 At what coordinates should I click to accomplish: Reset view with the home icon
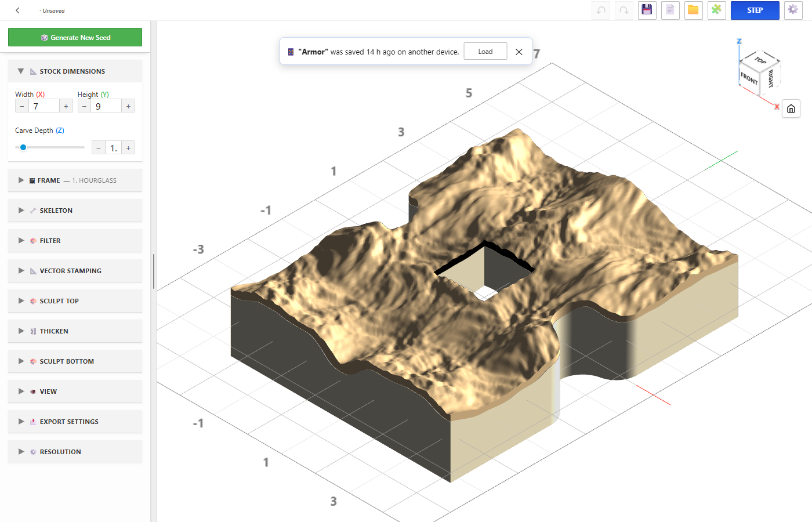791,108
